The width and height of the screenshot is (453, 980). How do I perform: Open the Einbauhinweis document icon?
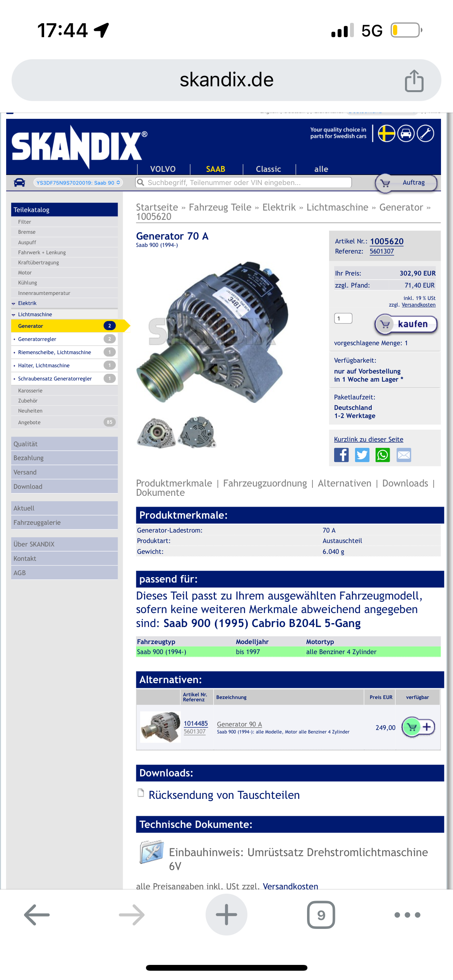[151, 852]
